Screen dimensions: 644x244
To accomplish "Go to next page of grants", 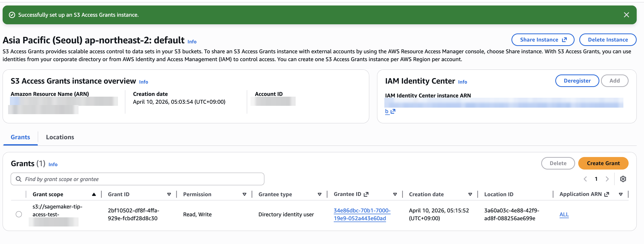I will (607, 179).
